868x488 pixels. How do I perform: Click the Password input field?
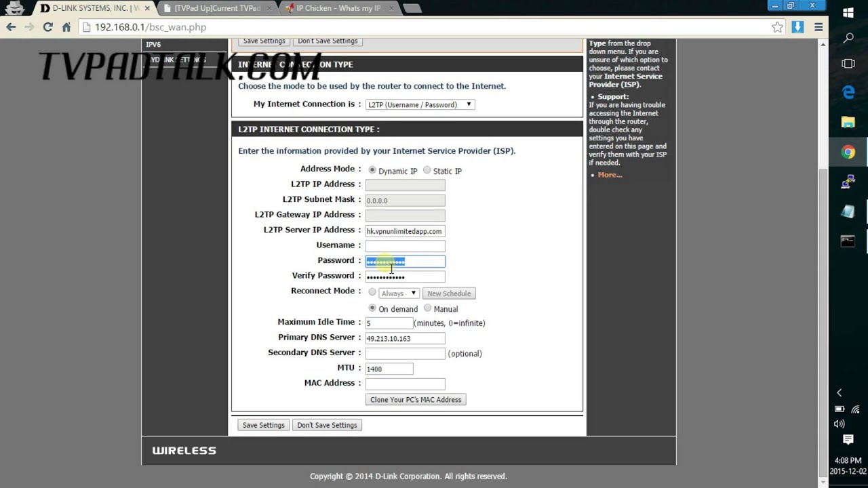click(x=405, y=262)
